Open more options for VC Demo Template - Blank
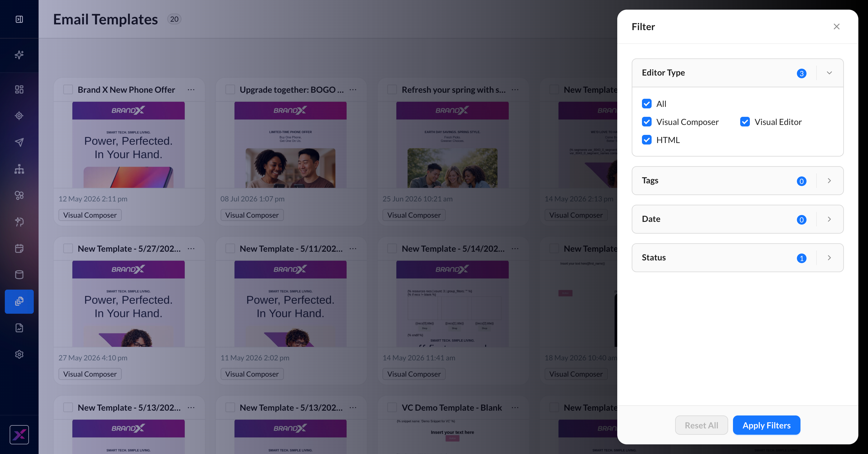868x454 pixels. pyautogui.click(x=515, y=408)
